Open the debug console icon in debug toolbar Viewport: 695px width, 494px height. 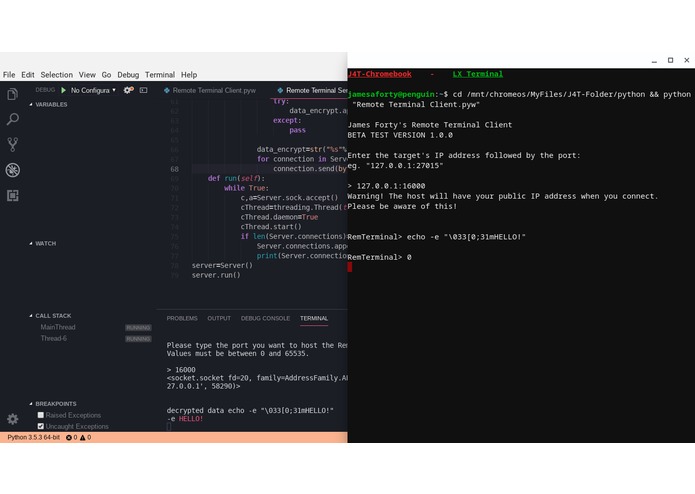(x=143, y=90)
